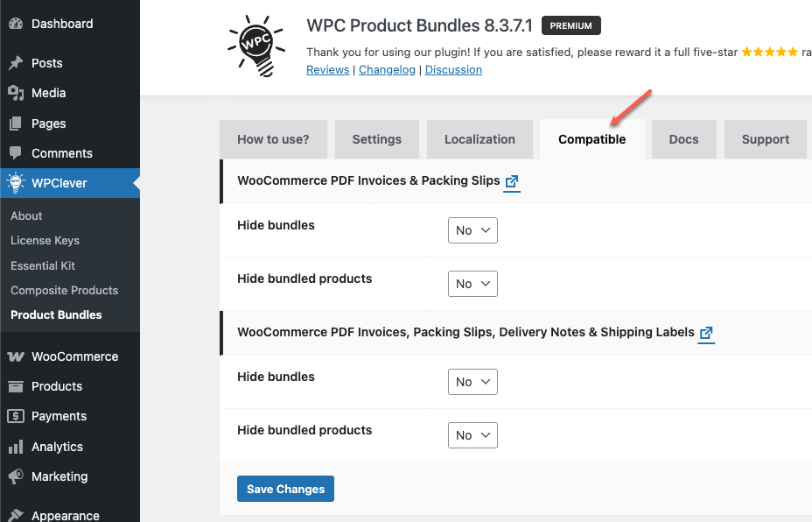This screenshot has height=522, width=812.
Task: Click the Media library icon
Action: 16,93
